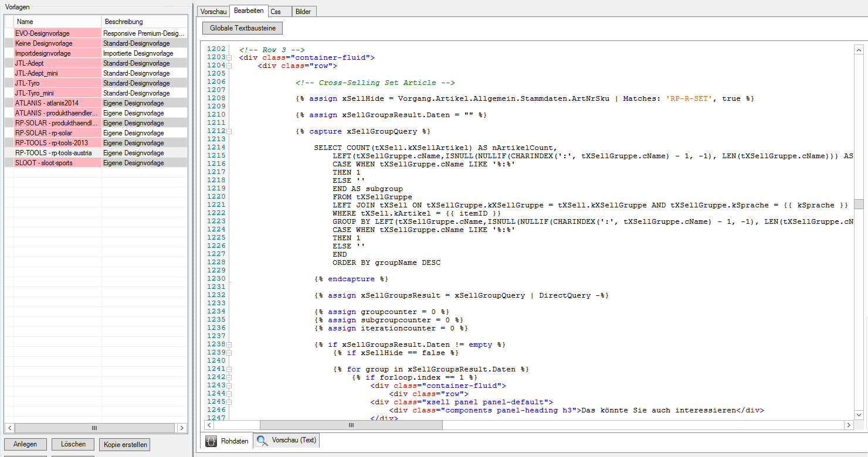Select the Keine Designvorlage row
This screenshot has height=457, width=868.
click(x=96, y=43)
